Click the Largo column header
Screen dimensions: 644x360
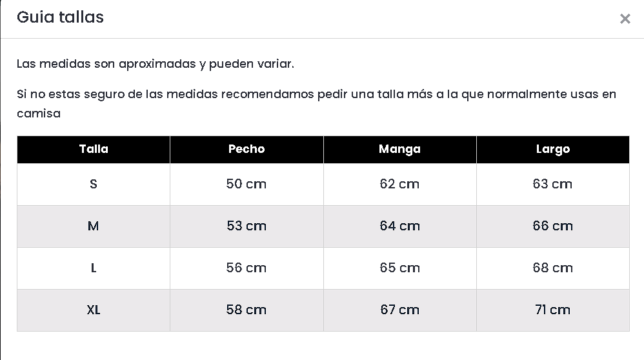553,149
